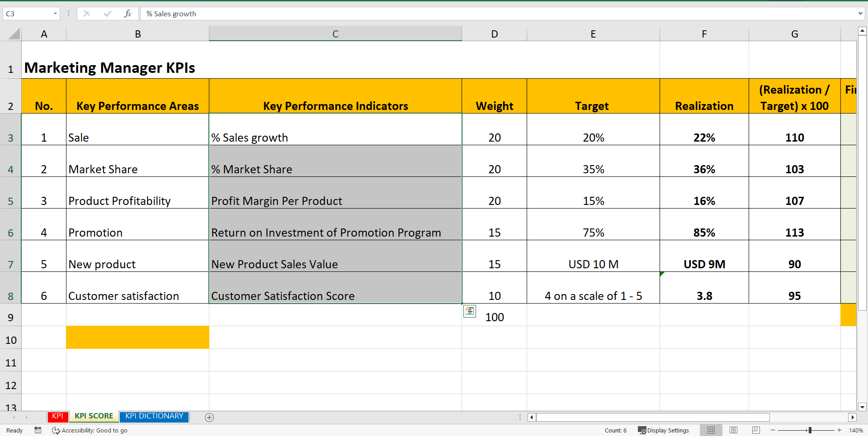
Task: Click the (Realization / Target) x 100 header
Action: (794, 96)
